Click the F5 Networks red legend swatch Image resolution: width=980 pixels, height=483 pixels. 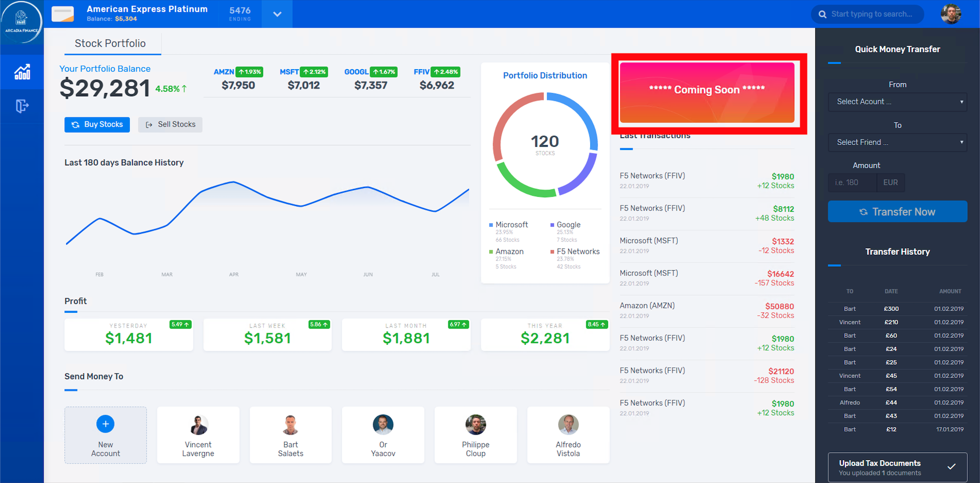[x=552, y=252]
